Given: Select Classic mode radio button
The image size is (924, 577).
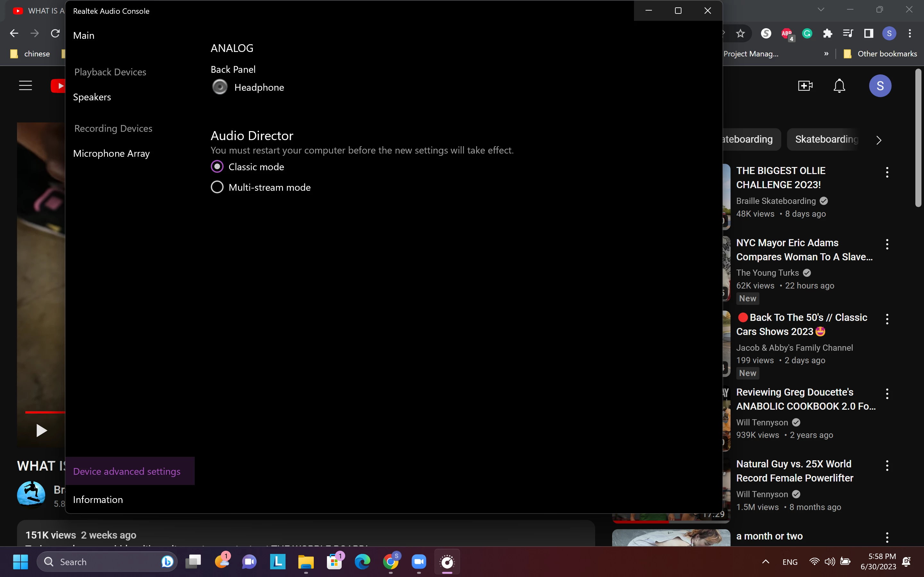Looking at the screenshot, I should [x=217, y=167].
